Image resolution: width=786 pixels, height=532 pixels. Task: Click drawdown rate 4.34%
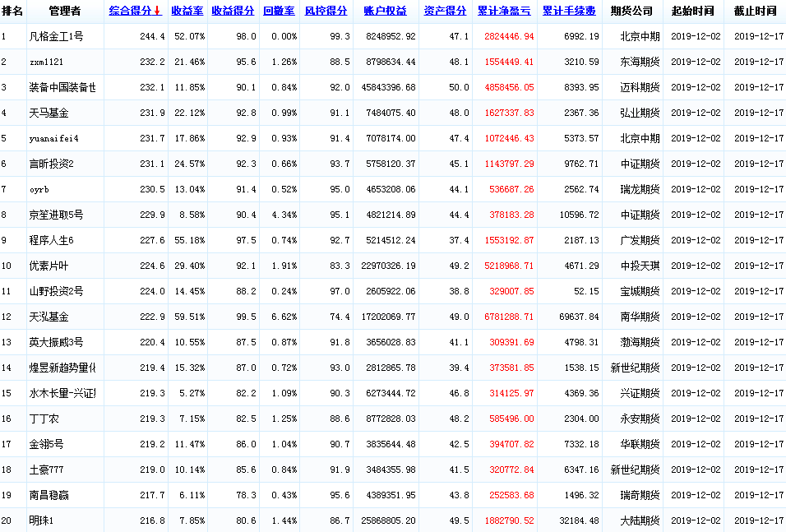pos(284,215)
